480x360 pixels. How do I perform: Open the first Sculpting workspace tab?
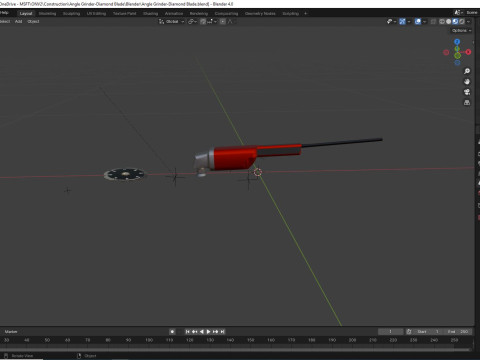tap(71, 13)
